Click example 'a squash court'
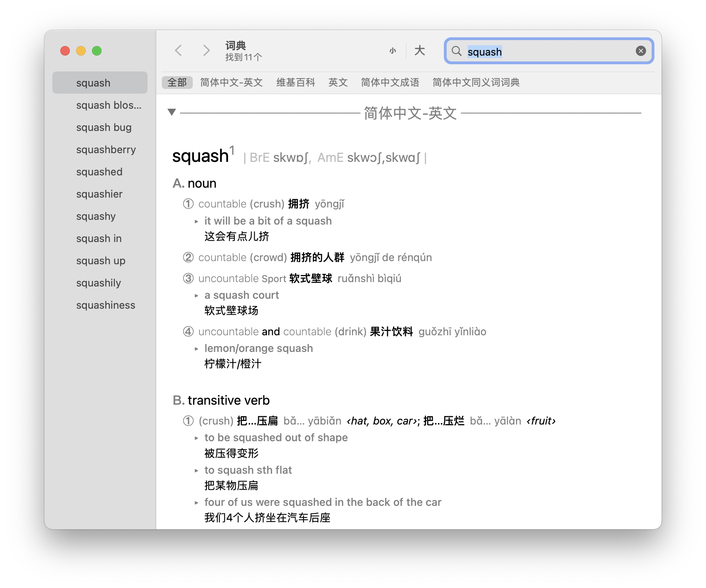 [242, 295]
